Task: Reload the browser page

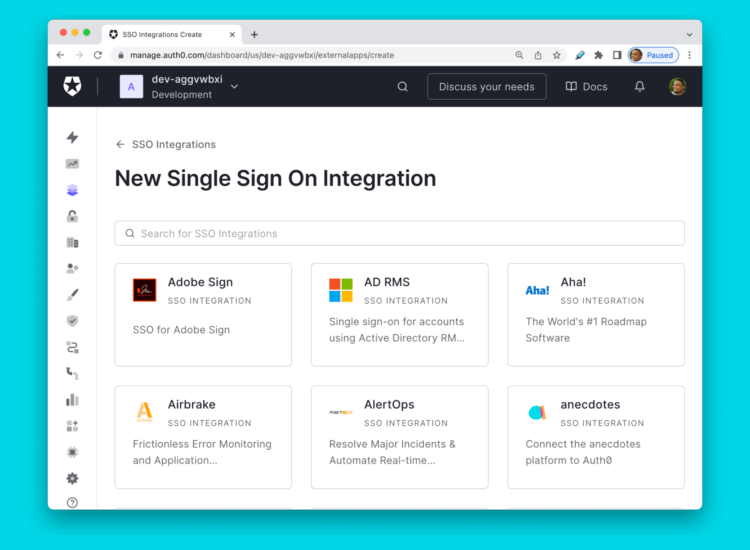Action: click(98, 55)
